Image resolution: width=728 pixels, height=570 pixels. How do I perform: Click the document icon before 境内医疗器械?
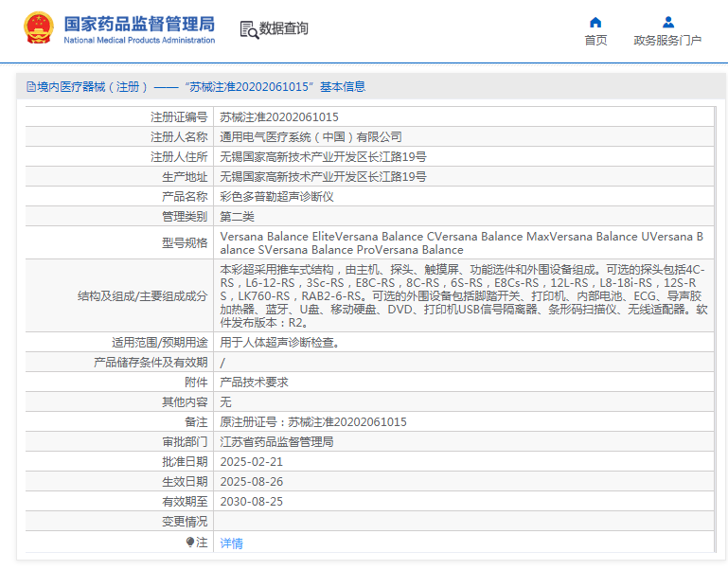coord(31,87)
